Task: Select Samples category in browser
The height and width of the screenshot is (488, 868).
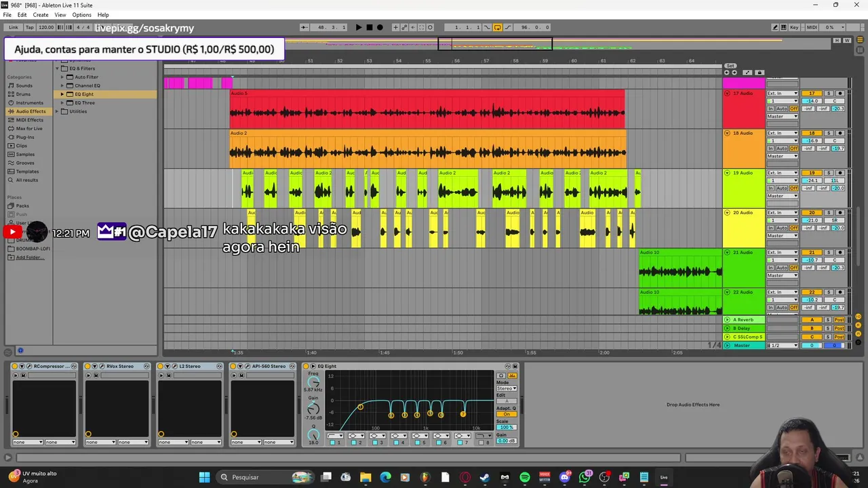Action: tap(25, 155)
